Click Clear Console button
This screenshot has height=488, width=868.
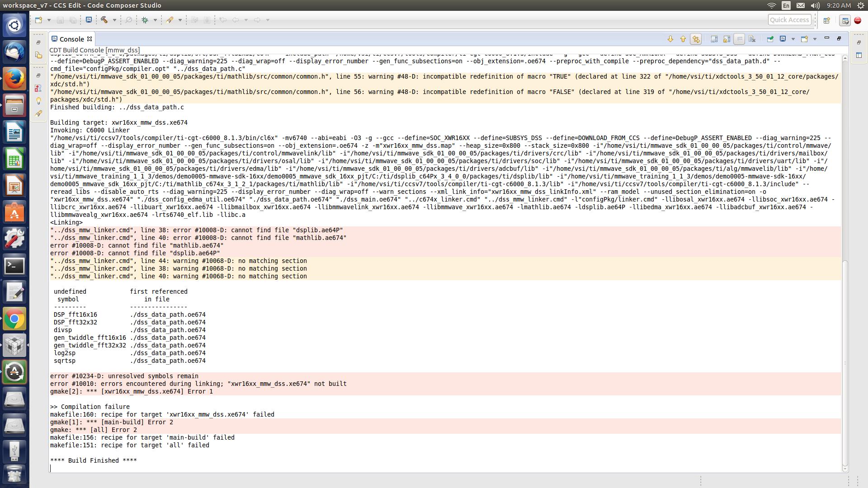pos(752,39)
